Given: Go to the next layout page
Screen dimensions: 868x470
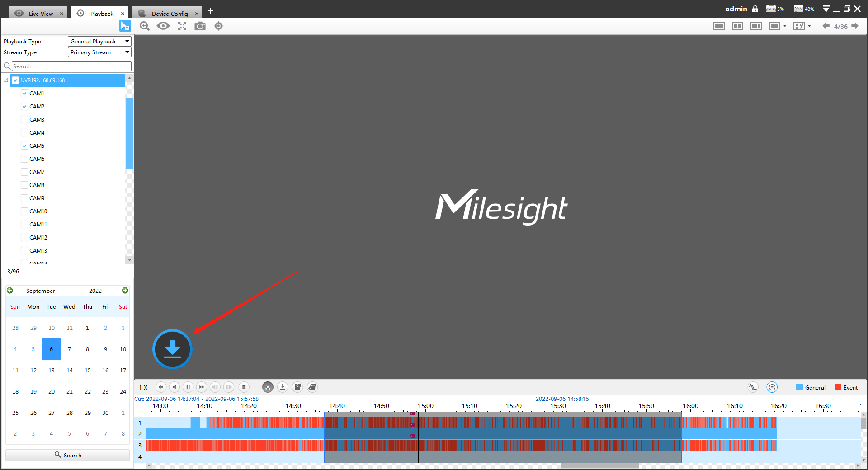Looking at the screenshot, I should tap(855, 26).
